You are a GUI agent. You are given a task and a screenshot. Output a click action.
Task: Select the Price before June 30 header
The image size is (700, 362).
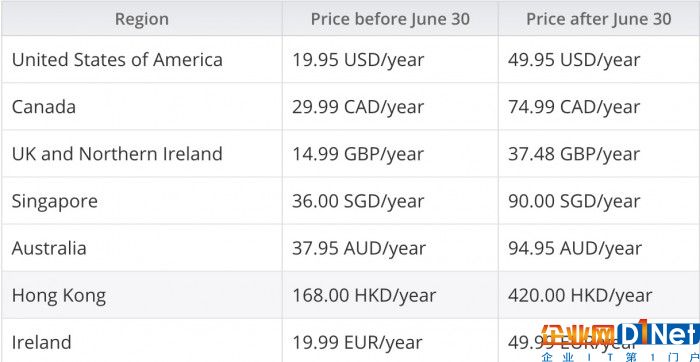(390, 19)
